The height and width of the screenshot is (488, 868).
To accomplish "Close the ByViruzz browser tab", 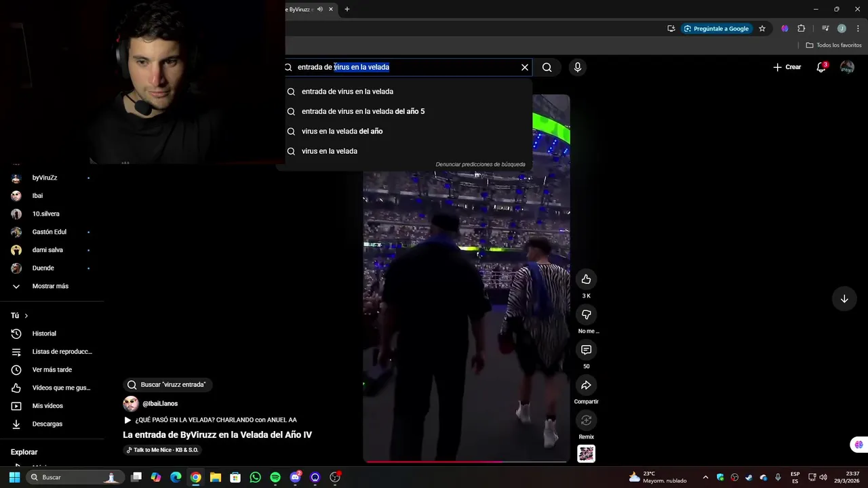I will (331, 9).
